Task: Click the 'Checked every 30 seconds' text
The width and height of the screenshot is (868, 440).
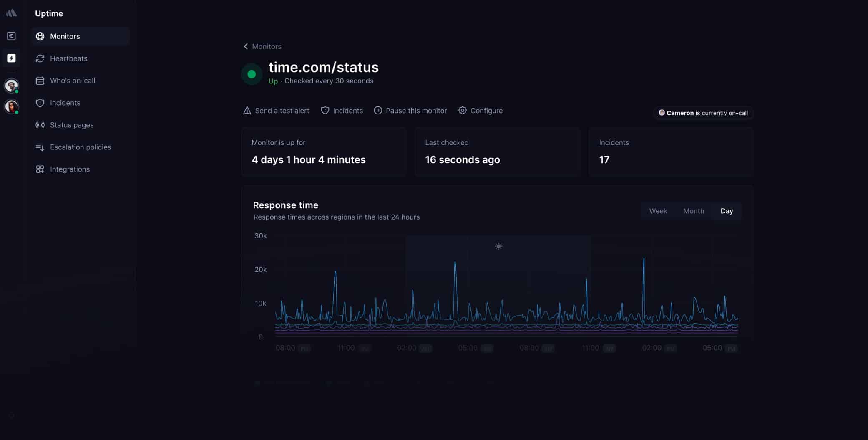Action: [329, 81]
